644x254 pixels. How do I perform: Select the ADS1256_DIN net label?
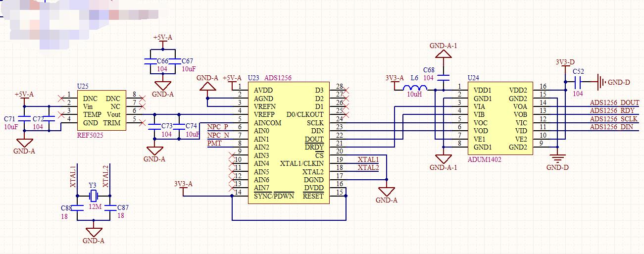click(x=611, y=127)
